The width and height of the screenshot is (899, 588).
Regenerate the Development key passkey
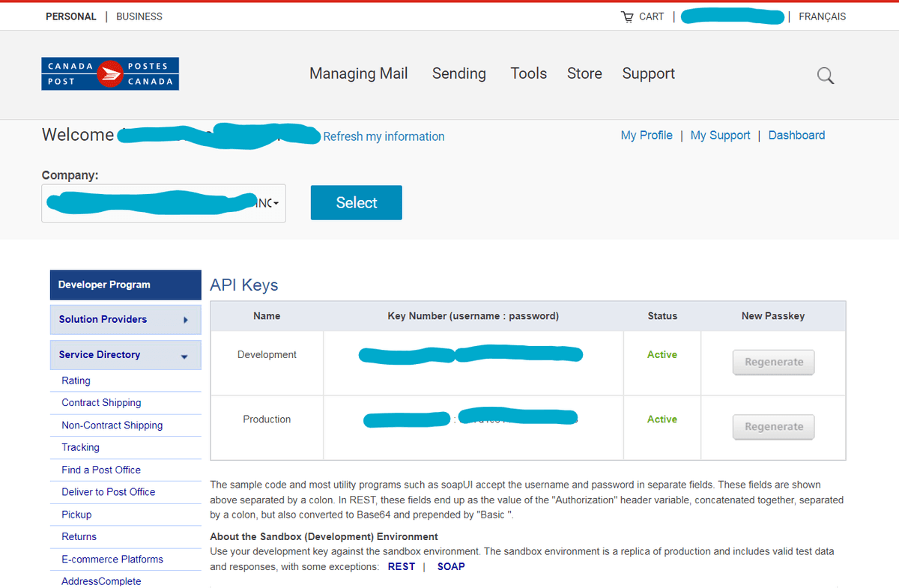point(774,362)
